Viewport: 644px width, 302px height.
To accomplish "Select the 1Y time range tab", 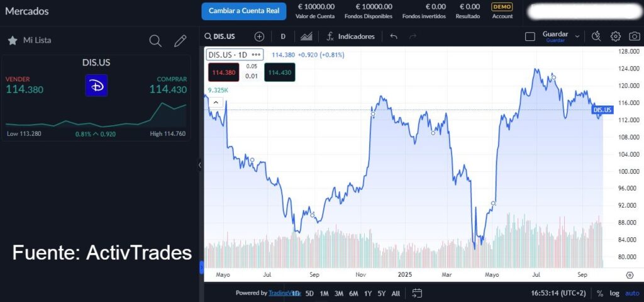I will click(x=368, y=293).
